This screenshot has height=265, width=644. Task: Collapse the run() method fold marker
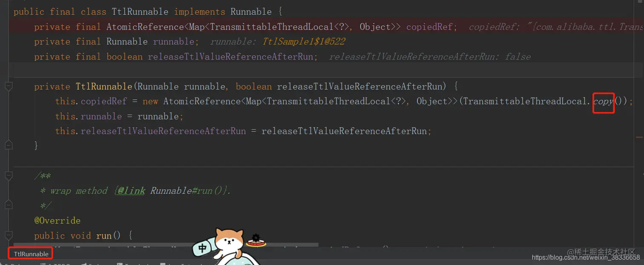9,236
